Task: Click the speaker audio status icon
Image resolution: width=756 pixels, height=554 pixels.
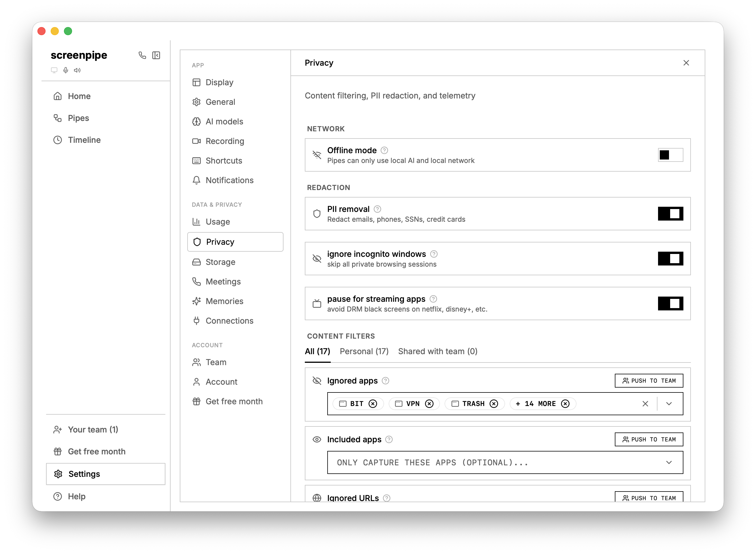Action: (x=77, y=70)
